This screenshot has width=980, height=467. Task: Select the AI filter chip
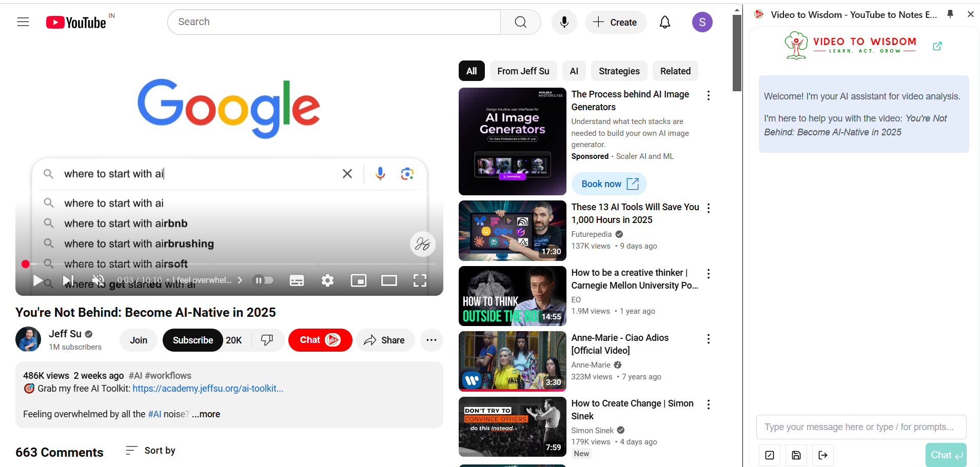(x=574, y=71)
